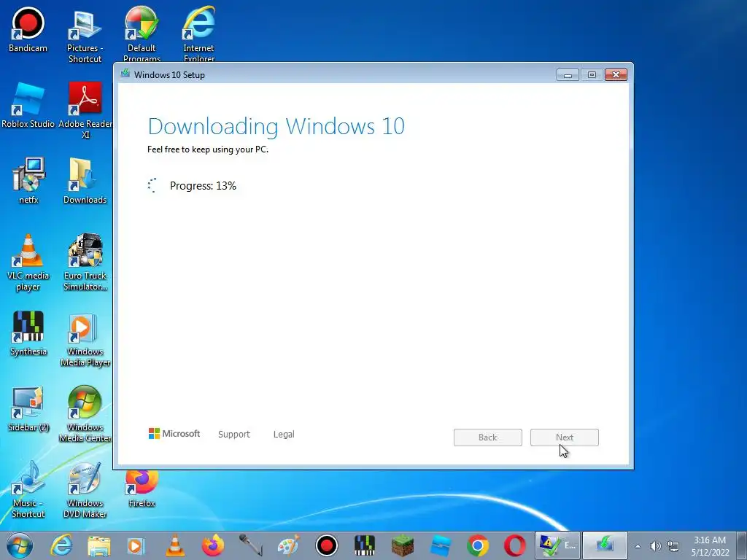747x560 pixels.
Task: Launch Roblox Studio from the taskbar
Action: 440,545
